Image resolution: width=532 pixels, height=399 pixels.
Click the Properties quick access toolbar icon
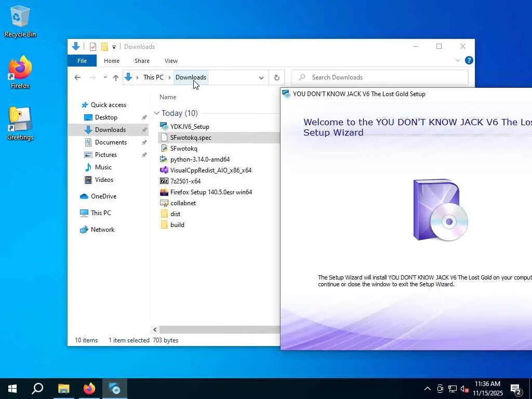pos(92,47)
